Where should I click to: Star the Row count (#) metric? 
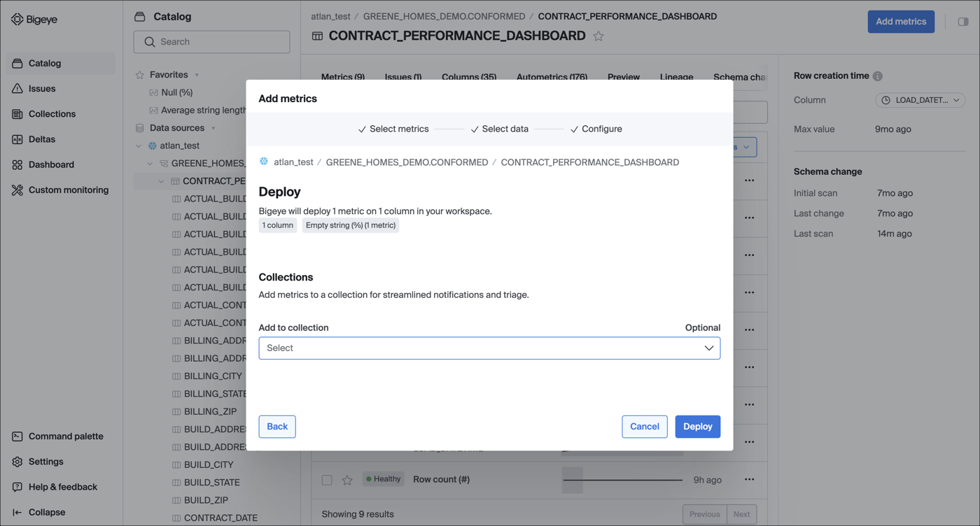(347, 480)
